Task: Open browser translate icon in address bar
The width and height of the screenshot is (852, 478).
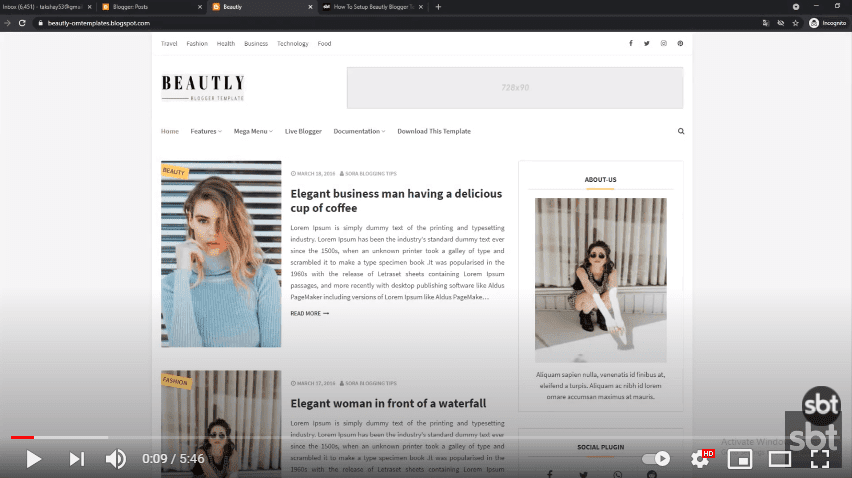Action: (x=766, y=23)
